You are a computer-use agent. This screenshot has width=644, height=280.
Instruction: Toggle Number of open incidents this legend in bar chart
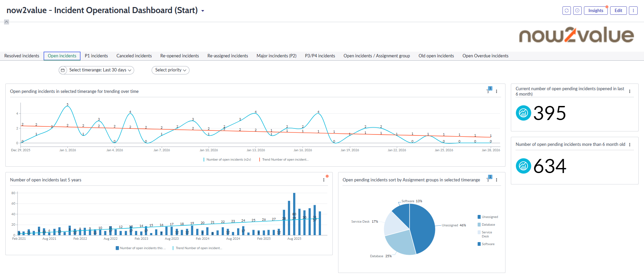point(141,248)
